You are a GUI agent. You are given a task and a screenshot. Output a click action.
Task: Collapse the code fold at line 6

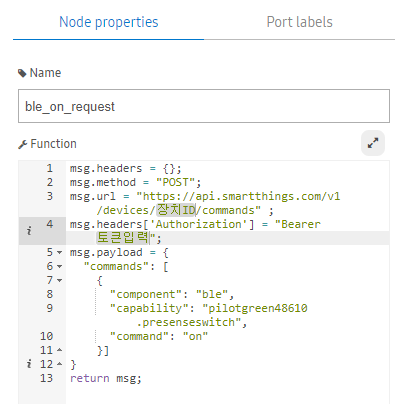[59, 267]
